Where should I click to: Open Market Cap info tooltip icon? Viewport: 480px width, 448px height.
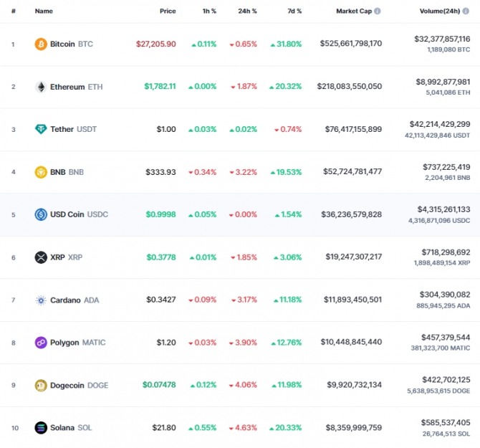tap(378, 11)
